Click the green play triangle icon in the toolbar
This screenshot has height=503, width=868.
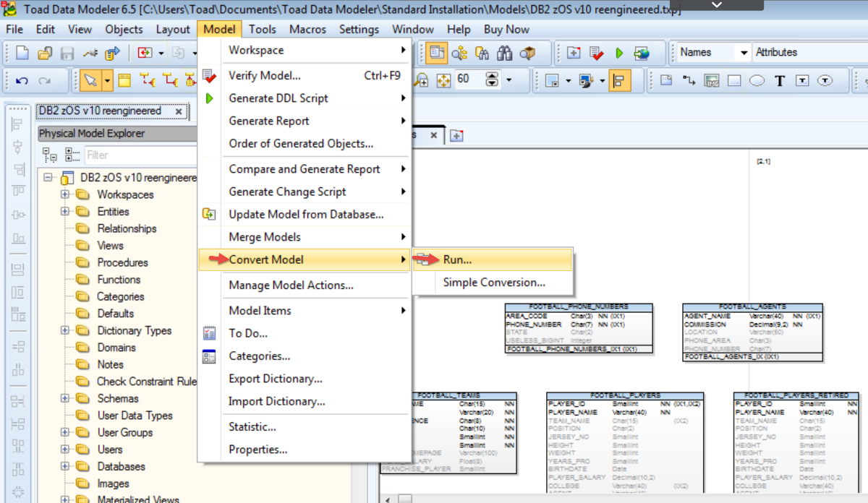click(x=619, y=53)
